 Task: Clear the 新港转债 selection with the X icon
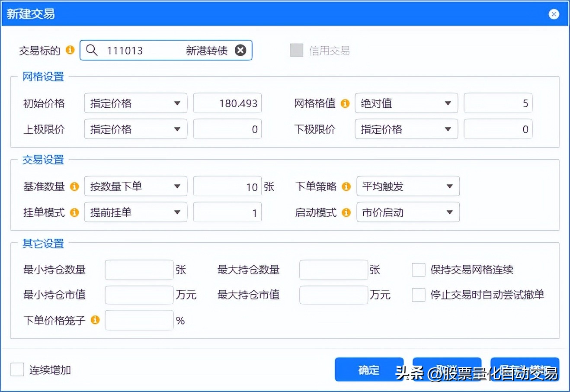[241, 50]
